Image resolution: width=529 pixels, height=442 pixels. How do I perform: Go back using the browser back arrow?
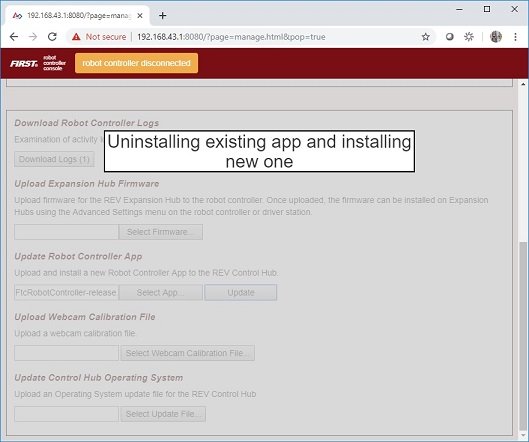pyautogui.click(x=14, y=37)
